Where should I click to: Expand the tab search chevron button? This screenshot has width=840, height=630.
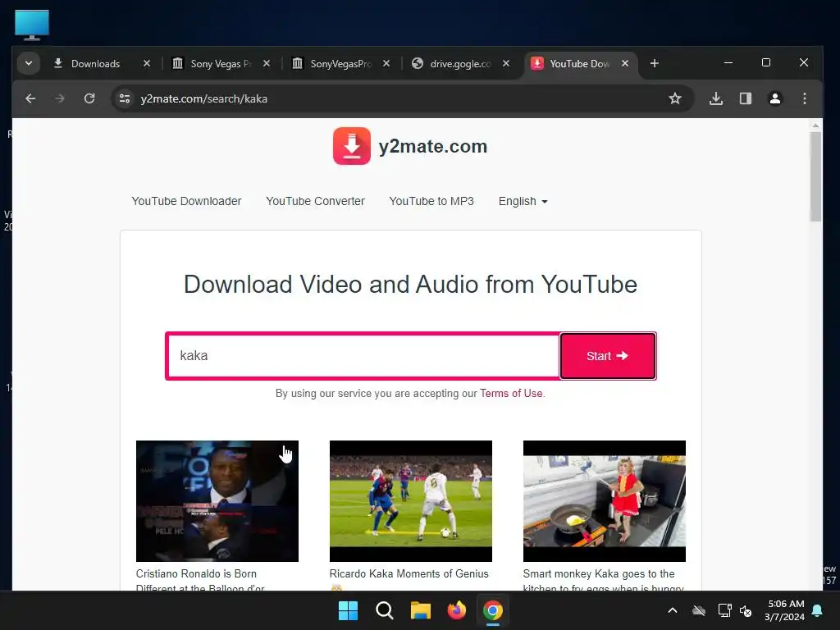pyautogui.click(x=29, y=64)
